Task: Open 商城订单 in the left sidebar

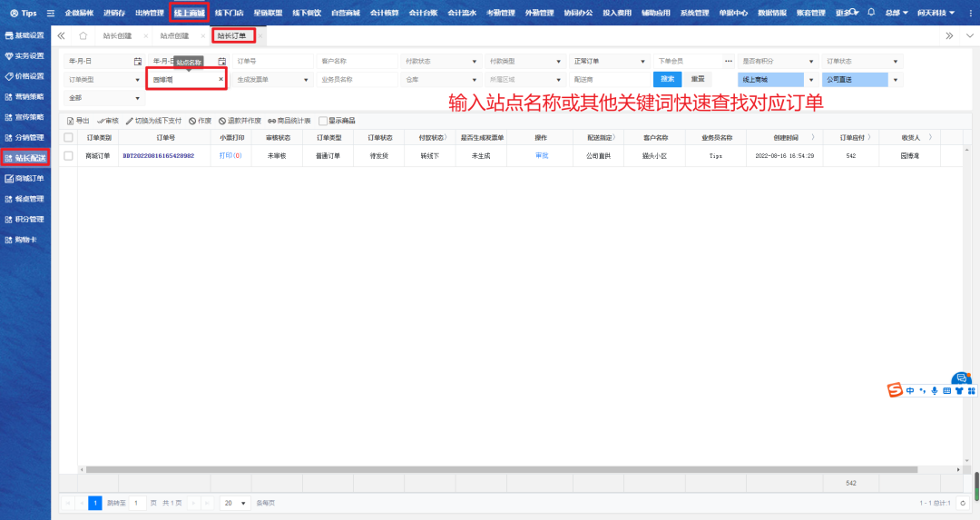Action: pos(29,178)
